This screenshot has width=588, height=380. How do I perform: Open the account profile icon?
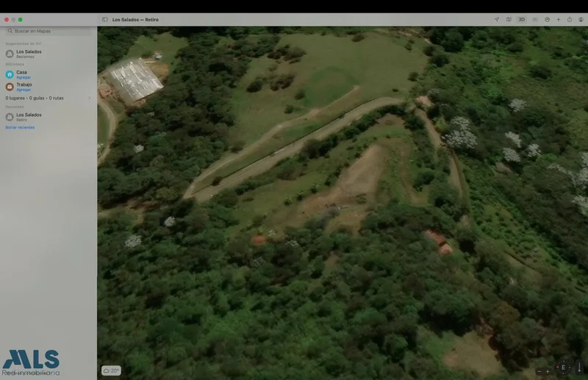pos(581,20)
